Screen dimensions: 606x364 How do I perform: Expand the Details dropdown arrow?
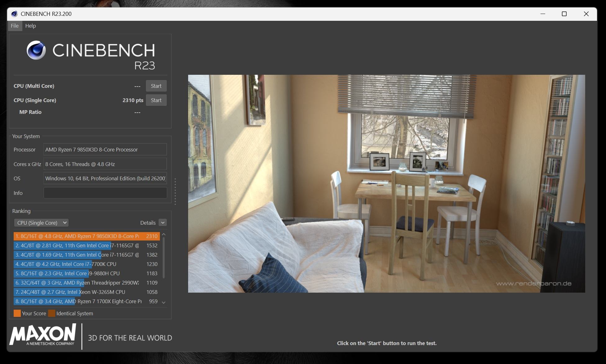(163, 223)
